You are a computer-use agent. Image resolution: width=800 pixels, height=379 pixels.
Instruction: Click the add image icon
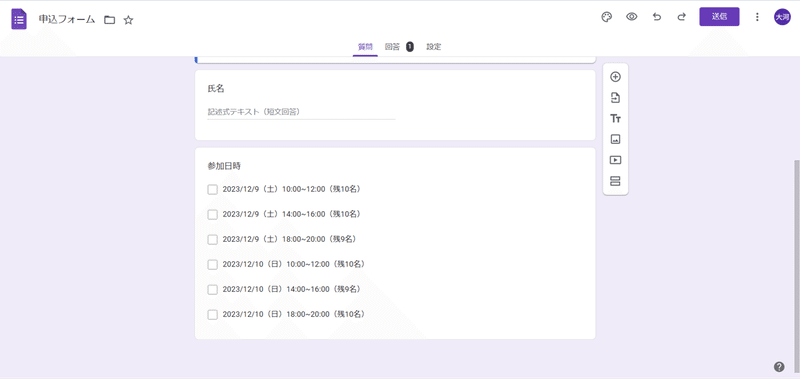click(615, 139)
